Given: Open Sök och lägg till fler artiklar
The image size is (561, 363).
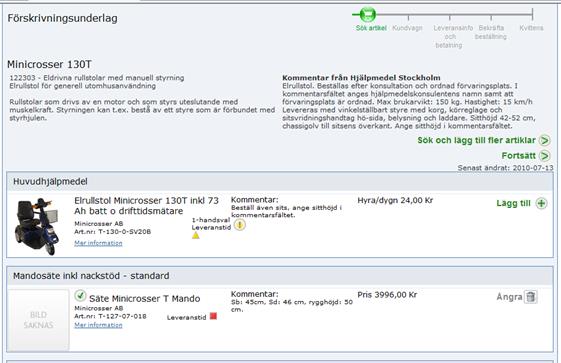Looking at the screenshot, I should pos(477,140).
